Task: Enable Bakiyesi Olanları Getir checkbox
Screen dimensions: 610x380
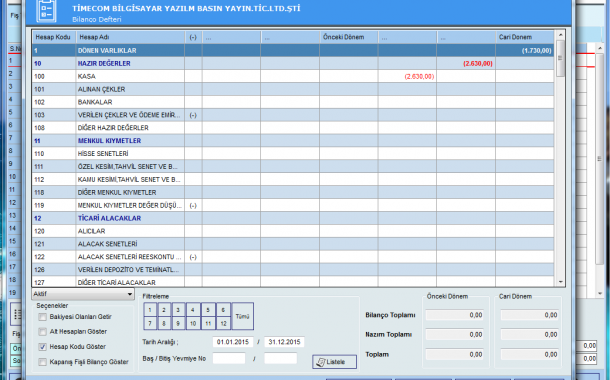Action: (42, 317)
